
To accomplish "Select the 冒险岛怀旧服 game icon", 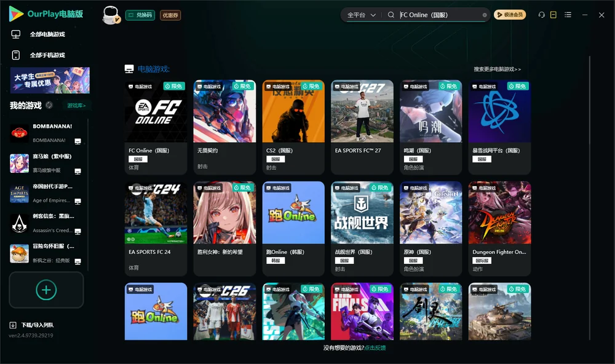I will coord(19,253).
